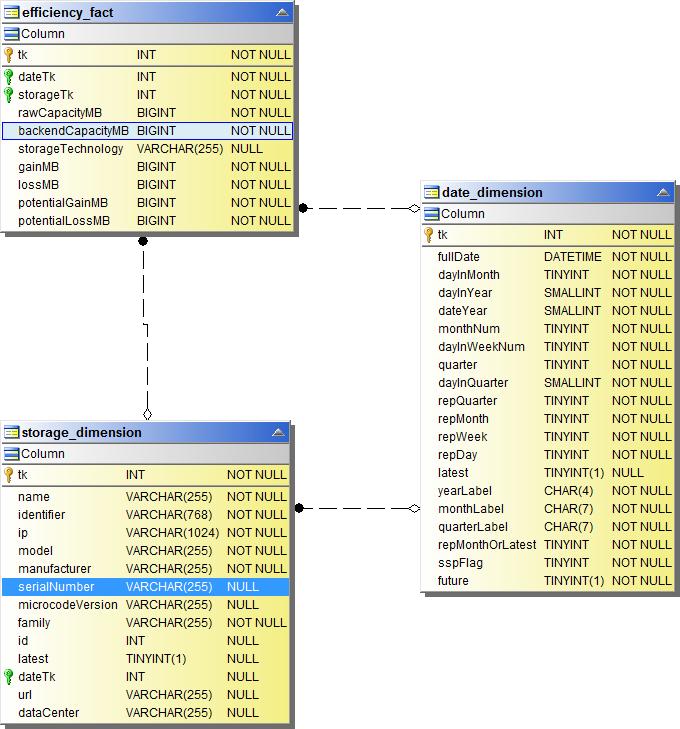Click the efficiency_fact table icon in header
This screenshot has width=680, height=729.
coord(11,13)
